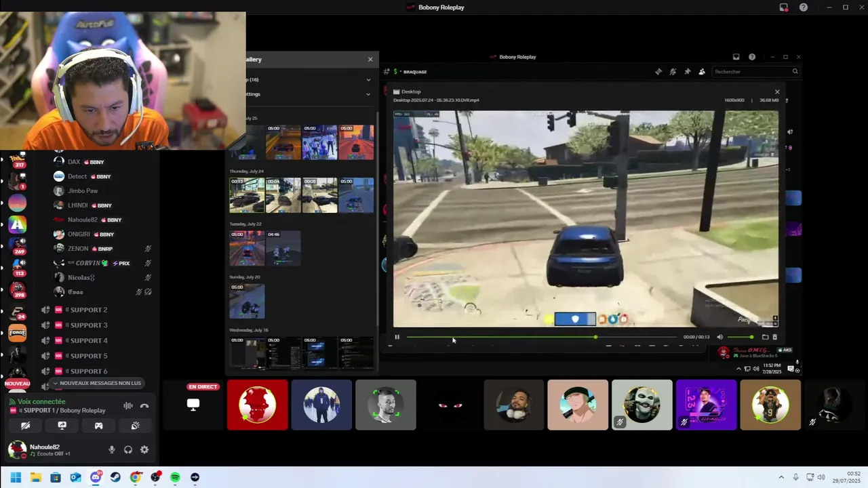Select the BRAQUAGE channel title
Screen dimensions: 868x488
[x=414, y=72]
